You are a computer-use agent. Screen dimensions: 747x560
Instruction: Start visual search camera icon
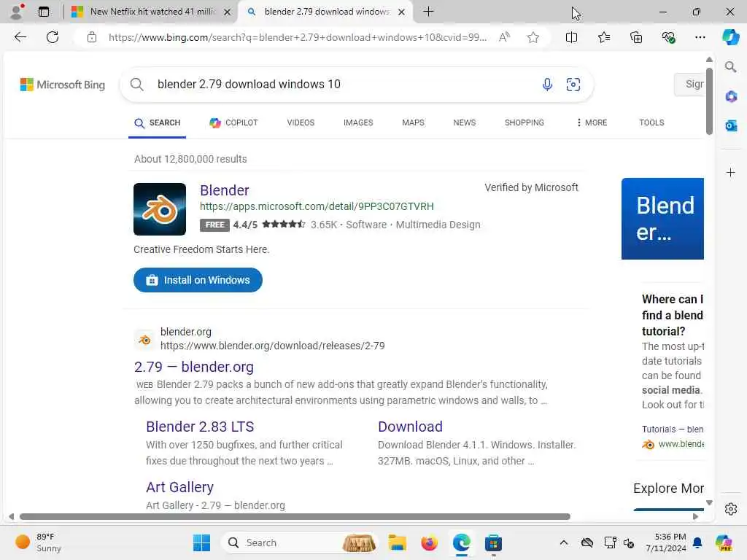click(573, 85)
